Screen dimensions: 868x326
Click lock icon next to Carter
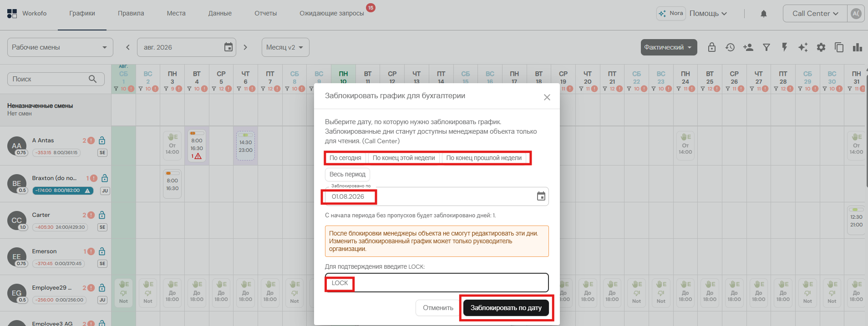[x=102, y=215]
